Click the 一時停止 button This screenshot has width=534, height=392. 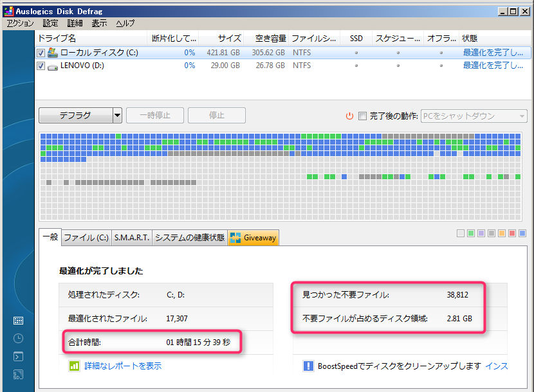click(x=155, y=116)
